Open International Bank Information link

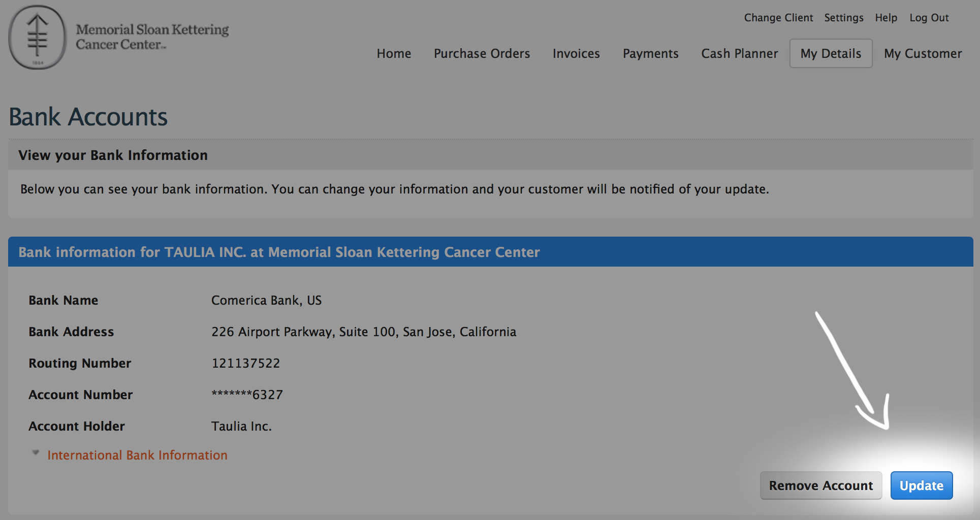tap(137, 455)
